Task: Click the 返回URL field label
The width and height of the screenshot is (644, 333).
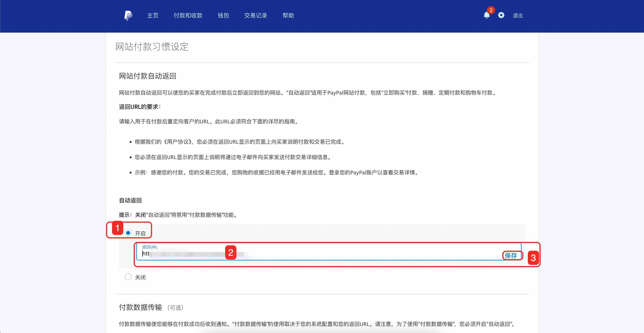Action: pyautogui.click(x=150, y=247)
